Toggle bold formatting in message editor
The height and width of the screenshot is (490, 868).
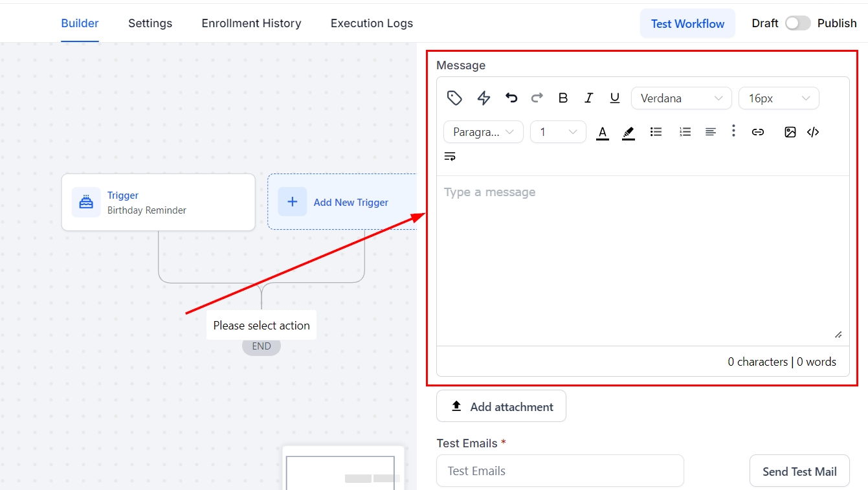563,98
